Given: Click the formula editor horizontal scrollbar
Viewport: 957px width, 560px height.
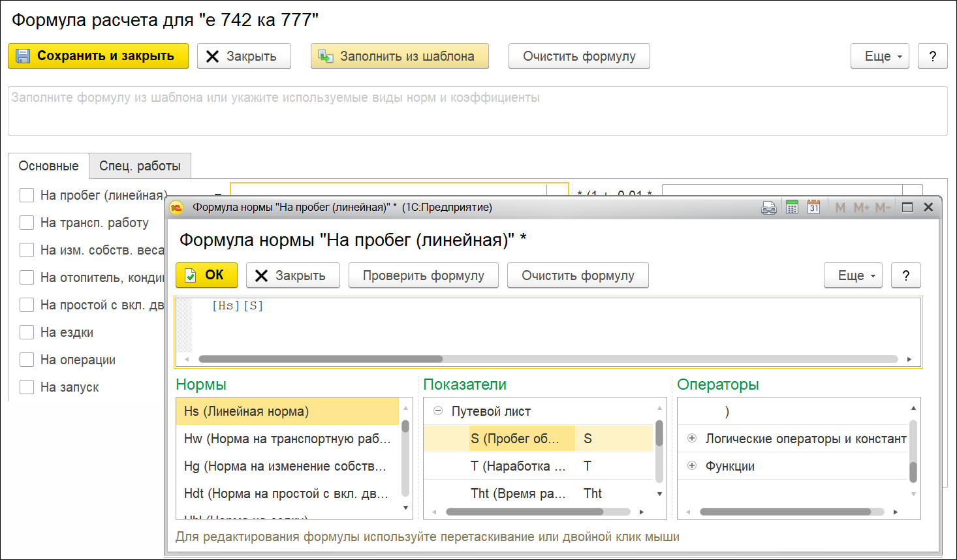Looking at the screenshot, I should 548,359.
